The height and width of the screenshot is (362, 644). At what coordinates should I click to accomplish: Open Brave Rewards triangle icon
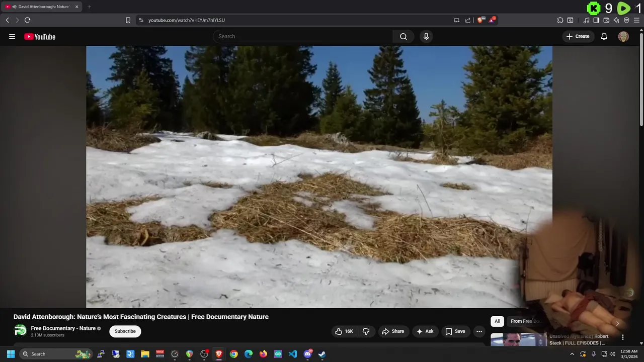(x=492, y=20)
